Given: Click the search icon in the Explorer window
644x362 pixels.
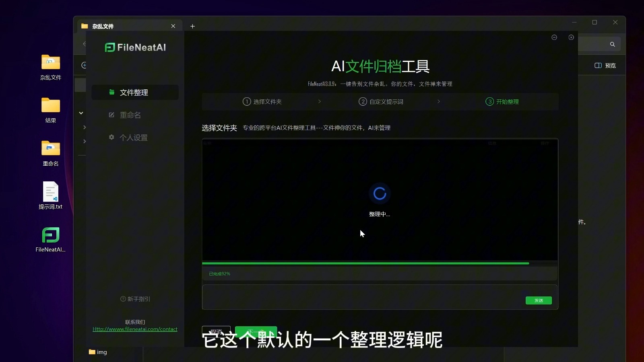Looking at the screenshot, I should point(612,44).
